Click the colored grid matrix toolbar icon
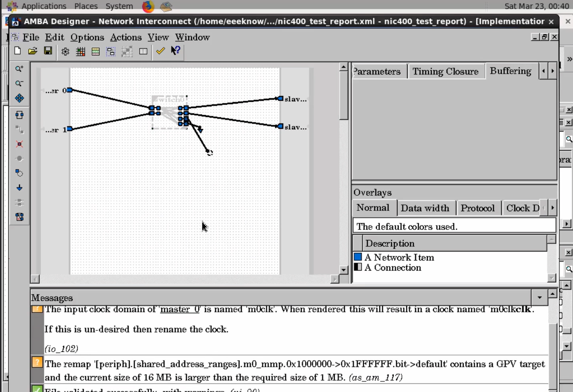 [80, 51]
